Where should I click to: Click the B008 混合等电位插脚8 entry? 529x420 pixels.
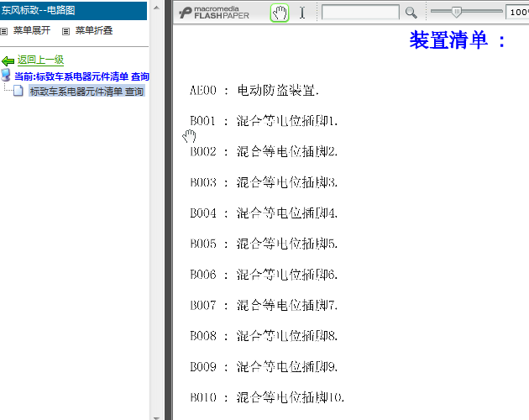coord(264,336)
